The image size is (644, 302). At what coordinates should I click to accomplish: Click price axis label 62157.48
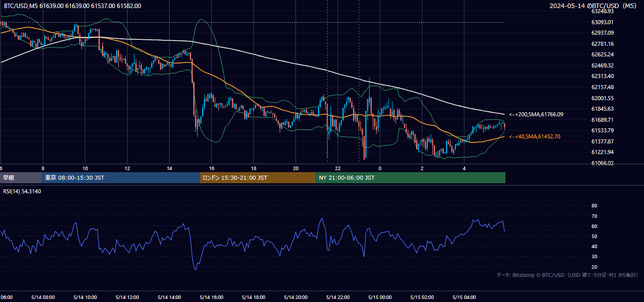coord(603,87)
